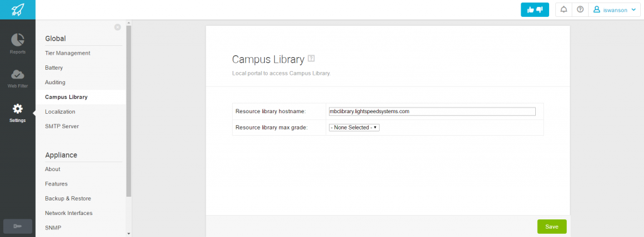Image resolution: width=644 pixels, height=237 pixels.
Task: Click the user profile icon
Action: click(x=597, y=10)
